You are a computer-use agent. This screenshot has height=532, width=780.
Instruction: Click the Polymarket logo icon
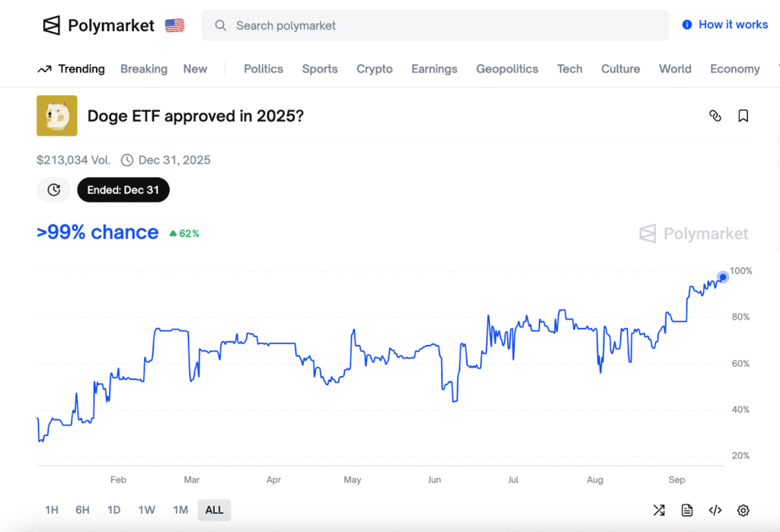click(x=51, y=25)
